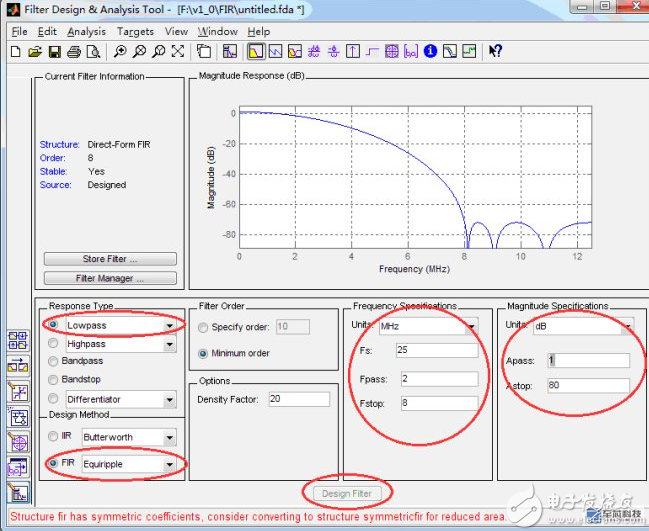This screenshot has width=649, height=531.
Task: Show Magnitude Response Estimate
Action: 450,52
